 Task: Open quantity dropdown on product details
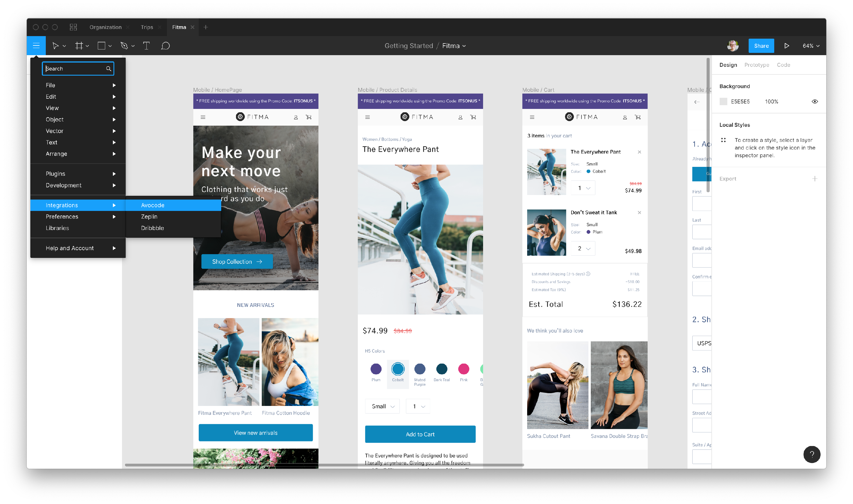tap(418, 406)
